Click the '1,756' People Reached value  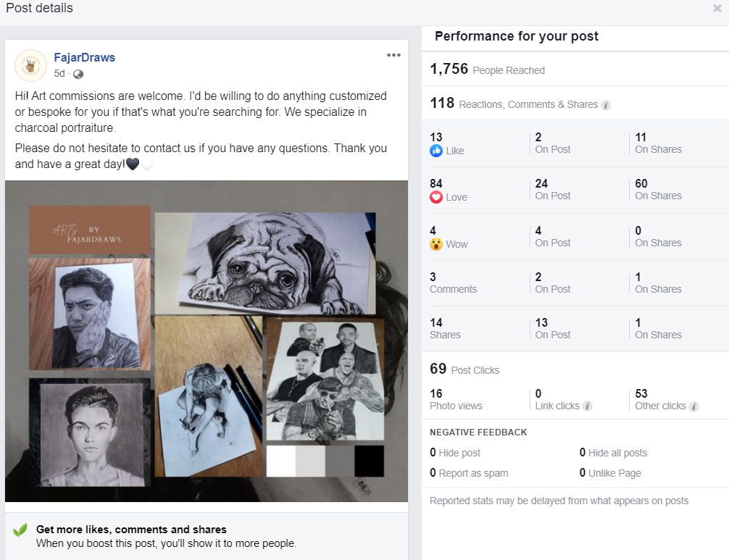point(449,70)
